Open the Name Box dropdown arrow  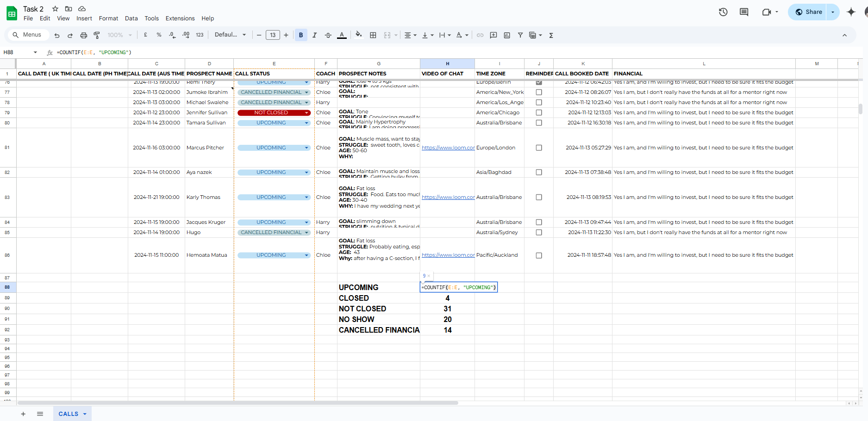click(x=35, y=52)
